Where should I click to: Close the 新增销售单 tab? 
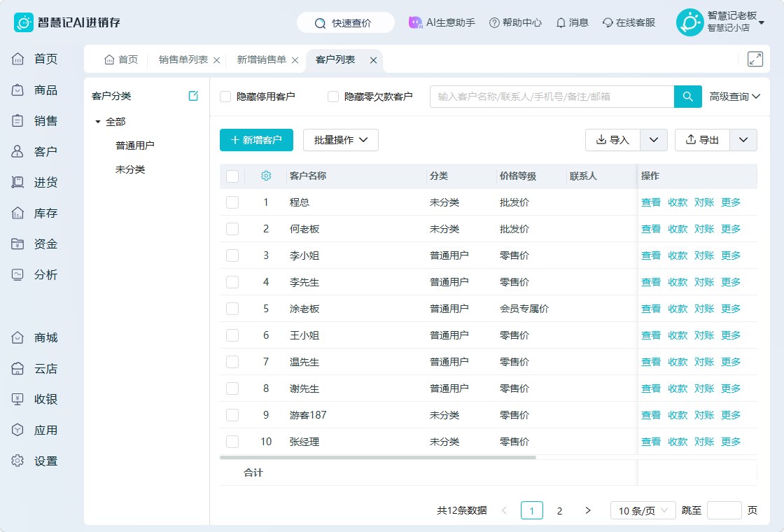[x=295, y=60]
